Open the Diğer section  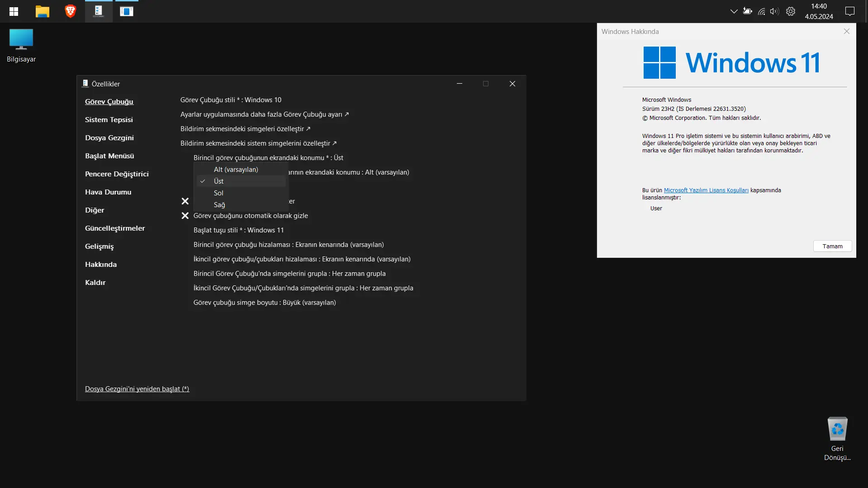point(95,210)
